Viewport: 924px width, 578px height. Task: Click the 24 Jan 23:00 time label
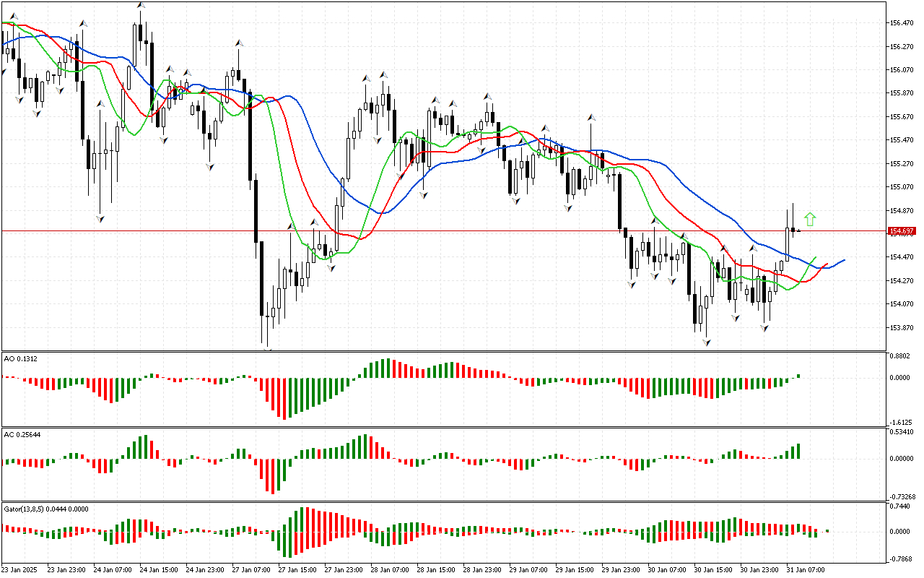206,569
